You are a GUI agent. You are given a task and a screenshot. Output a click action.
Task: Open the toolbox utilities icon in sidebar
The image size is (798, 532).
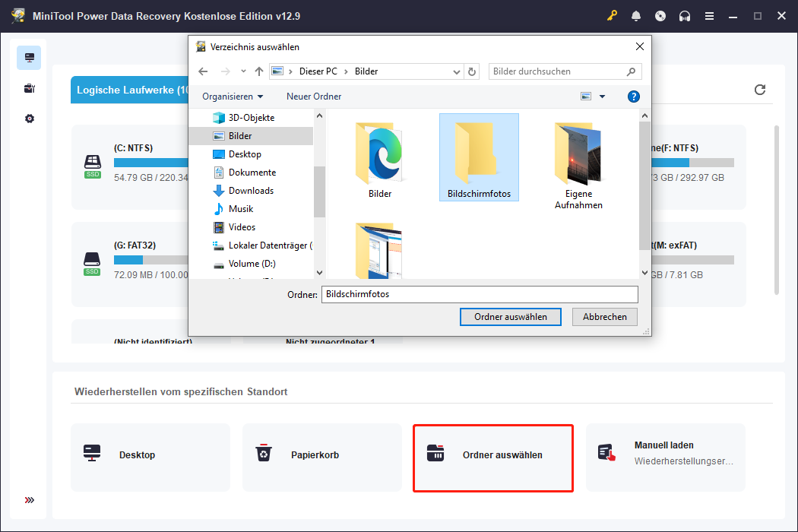(29, 89)
